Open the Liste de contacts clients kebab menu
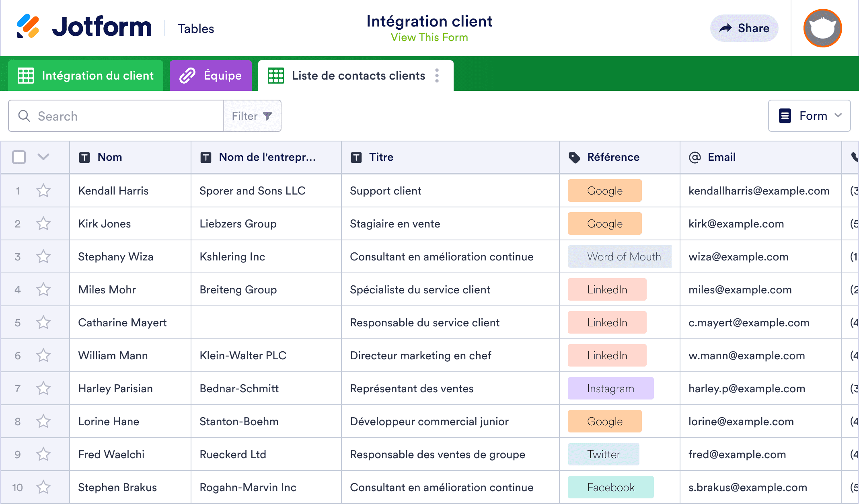Viewport: 859px width, 504px height. tap(437, 75)
